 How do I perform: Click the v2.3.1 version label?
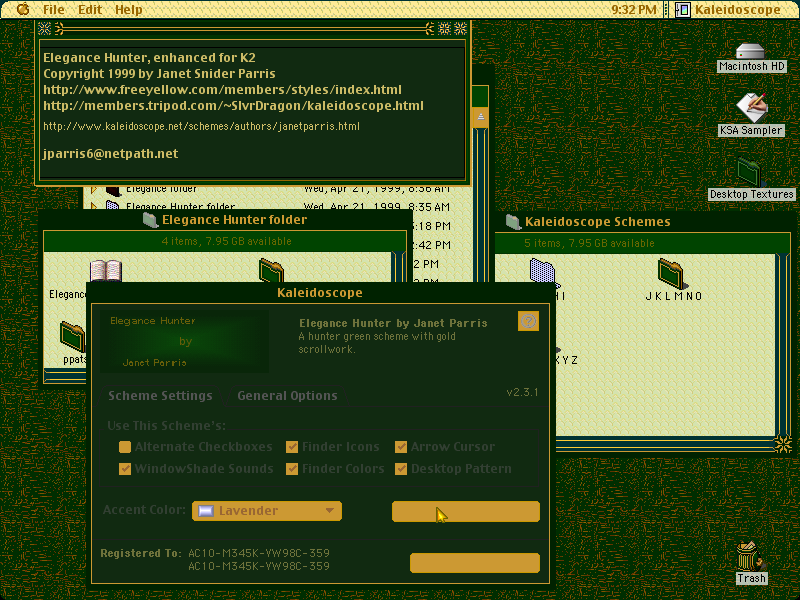(522, 392)
